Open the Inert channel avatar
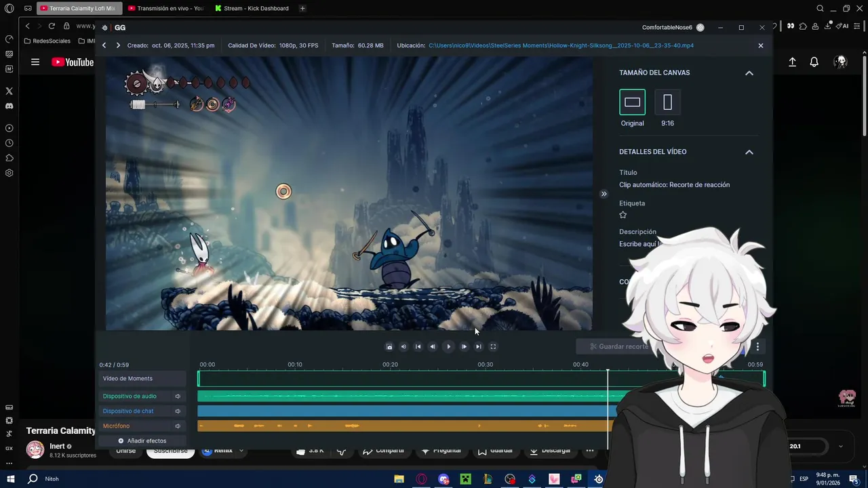 [35, 449]
